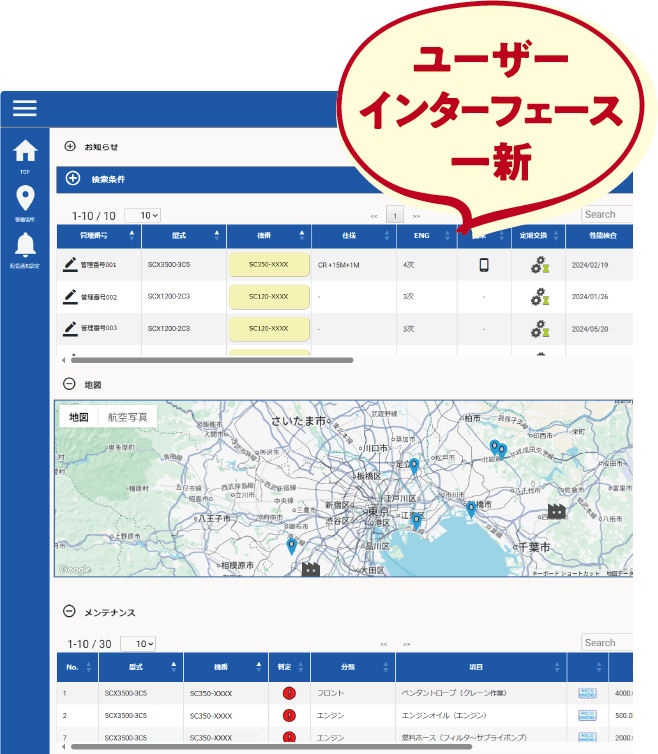
Task: Edit 管理番号001 with the pencil icon
Action: tap(70, 264)
